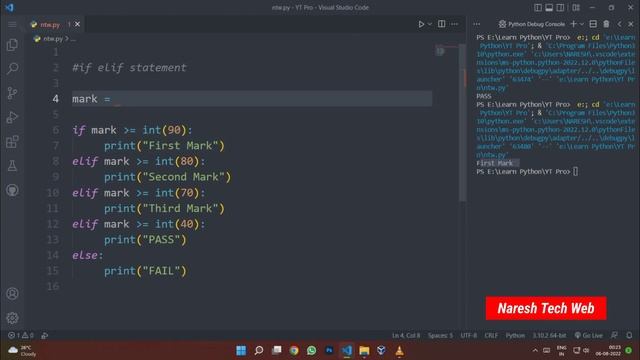
Task: Open the Testing flask view
Action: (12, 166)
